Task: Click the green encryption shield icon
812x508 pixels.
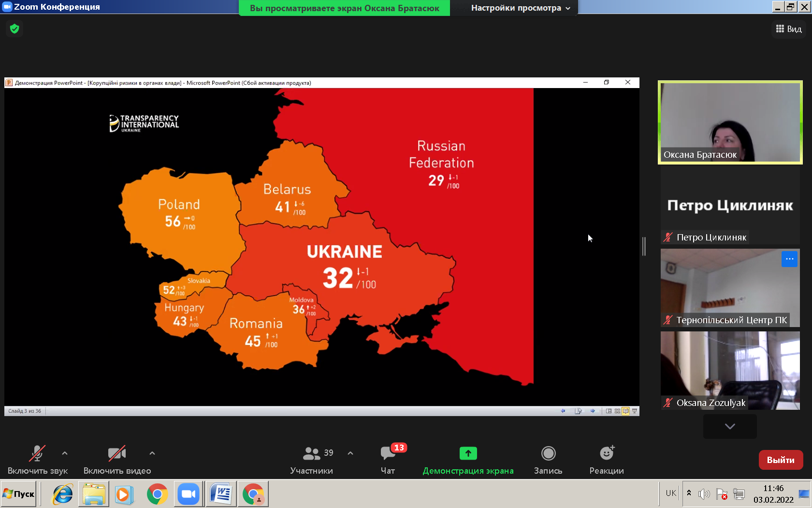Action: [14, 29]
